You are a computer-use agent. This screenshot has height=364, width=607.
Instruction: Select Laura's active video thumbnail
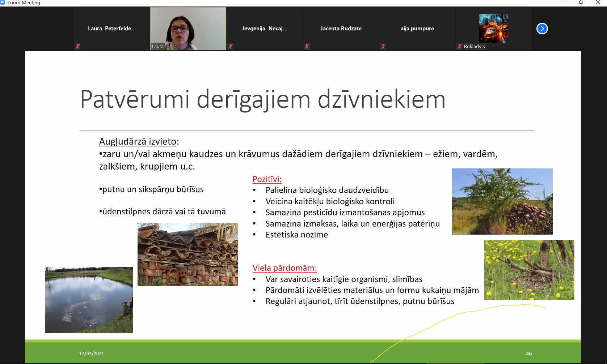(x=188, y=29)
